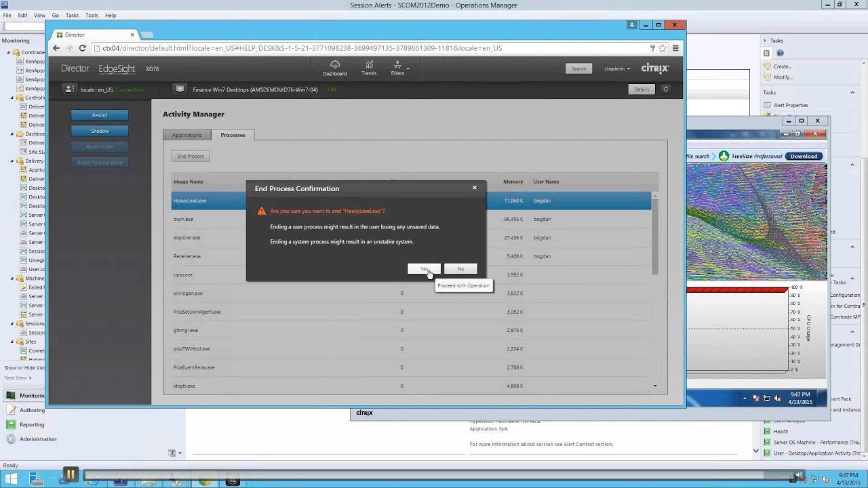868x488 pixels.
Task: Open the ctxadmin user dropdown
Action: 617,68
